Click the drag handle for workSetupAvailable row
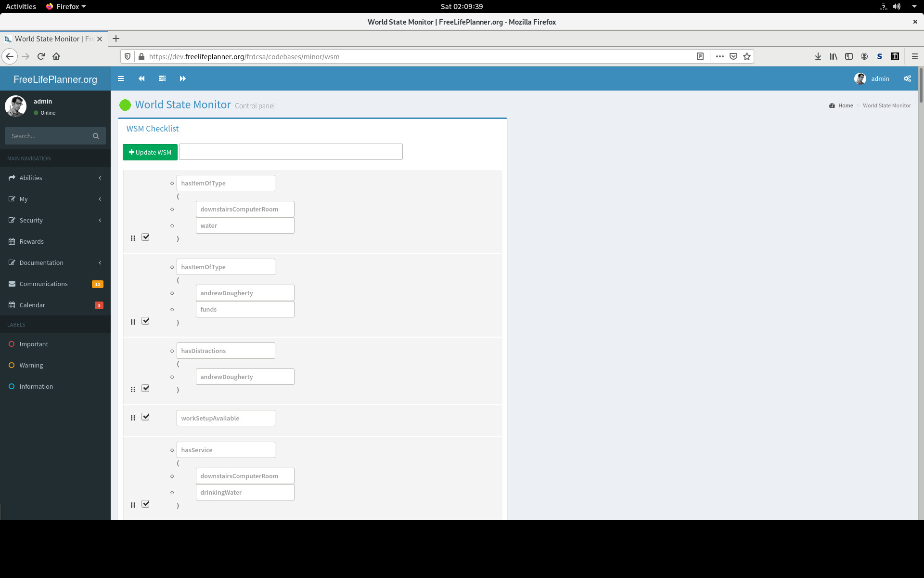 click(133, 418)
